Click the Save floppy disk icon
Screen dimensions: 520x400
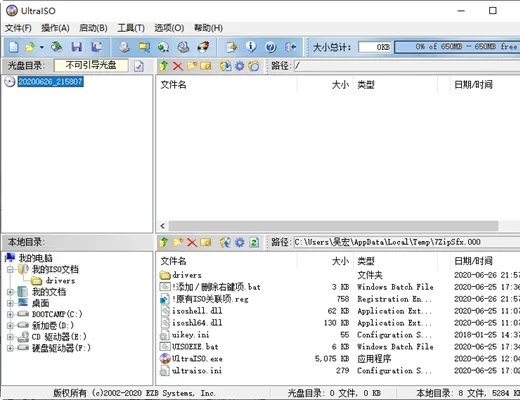[77, 47]
